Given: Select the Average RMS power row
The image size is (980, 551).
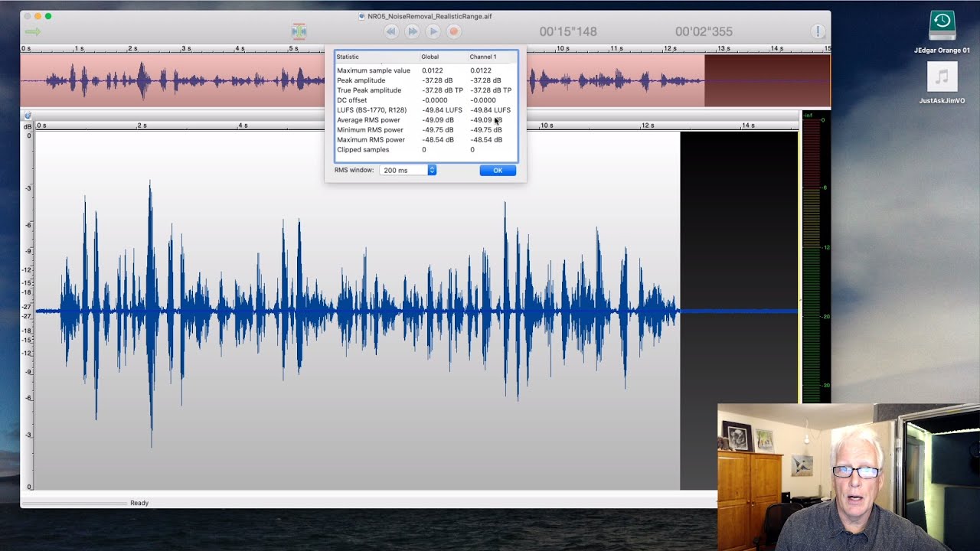Looking at the screenshot, I should (426, 120).
